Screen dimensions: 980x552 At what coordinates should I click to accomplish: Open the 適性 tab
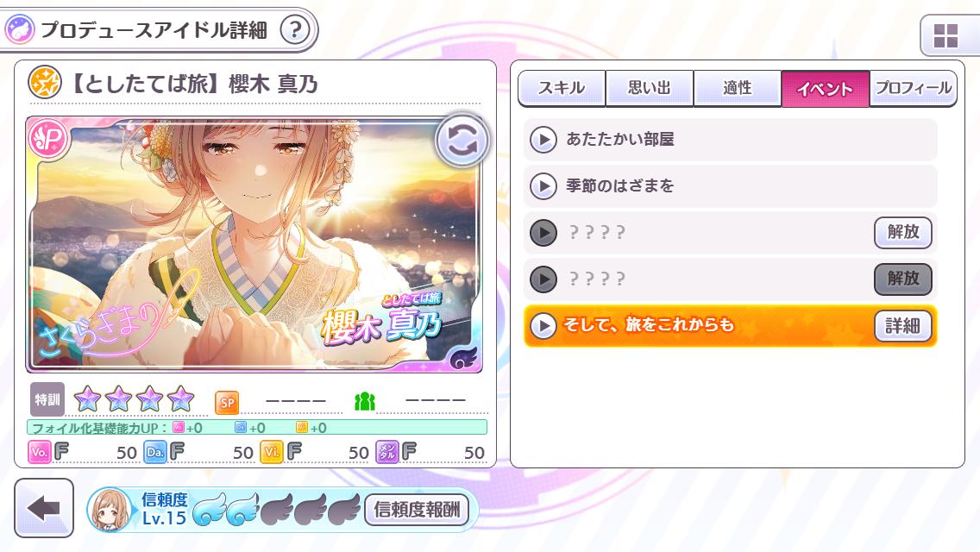coord(738,88)
